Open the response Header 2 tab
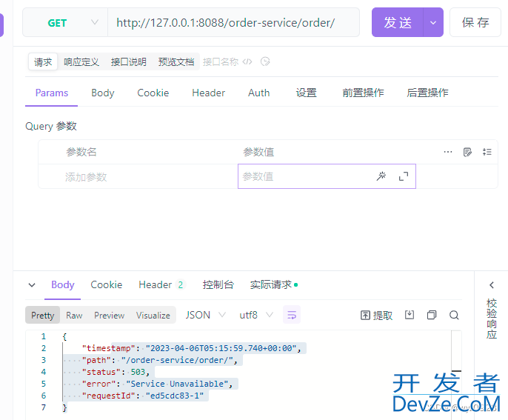Image resolution: width=508 pixels, height=420 pixels. [161, 285]
